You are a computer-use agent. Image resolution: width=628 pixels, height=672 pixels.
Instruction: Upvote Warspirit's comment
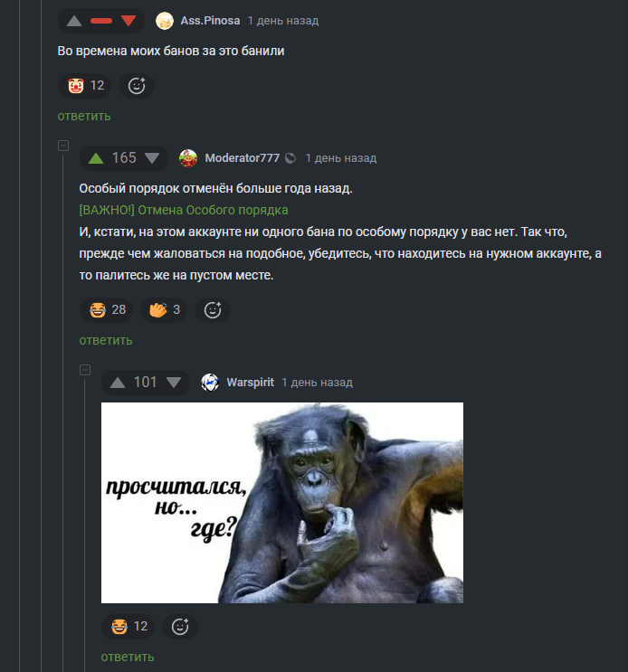tap(118, 383)
